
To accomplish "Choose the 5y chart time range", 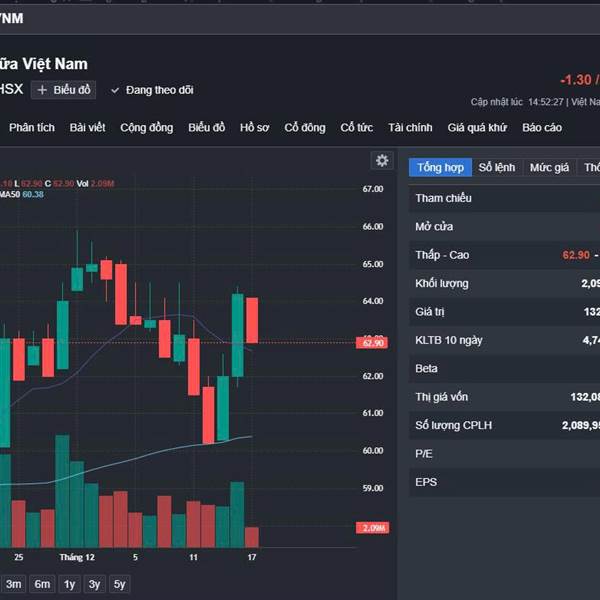I will point(119,584).
